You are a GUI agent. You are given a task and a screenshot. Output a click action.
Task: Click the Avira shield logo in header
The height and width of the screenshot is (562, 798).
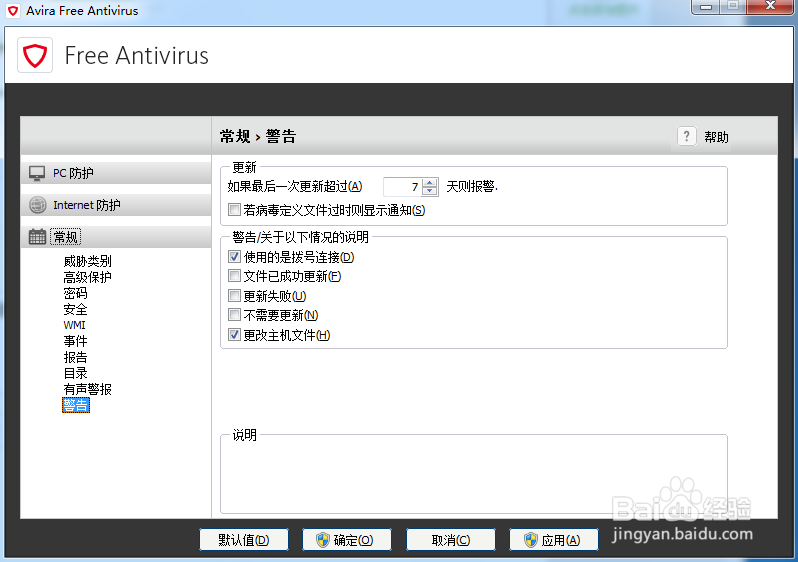pos(35,55)
